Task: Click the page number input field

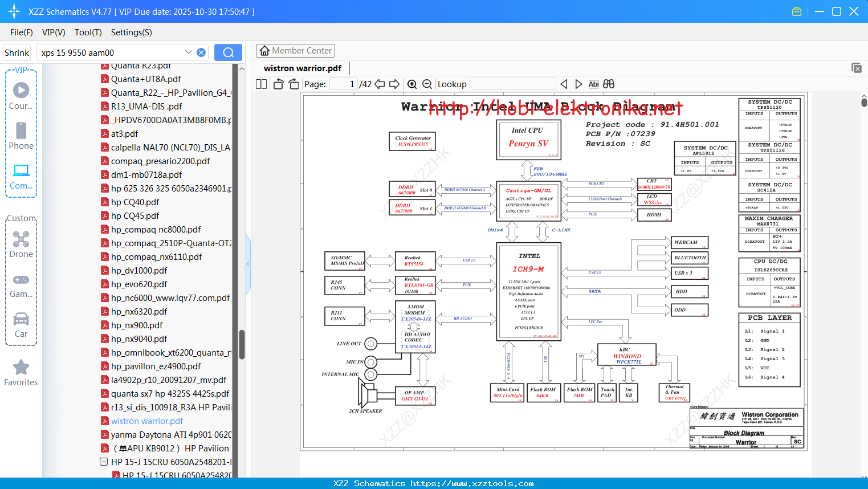Action: tap(344, 84)
